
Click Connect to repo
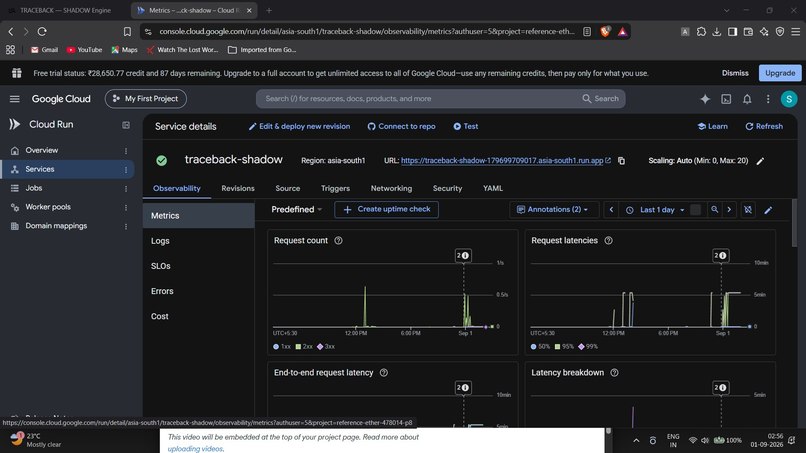pos(401,126)
